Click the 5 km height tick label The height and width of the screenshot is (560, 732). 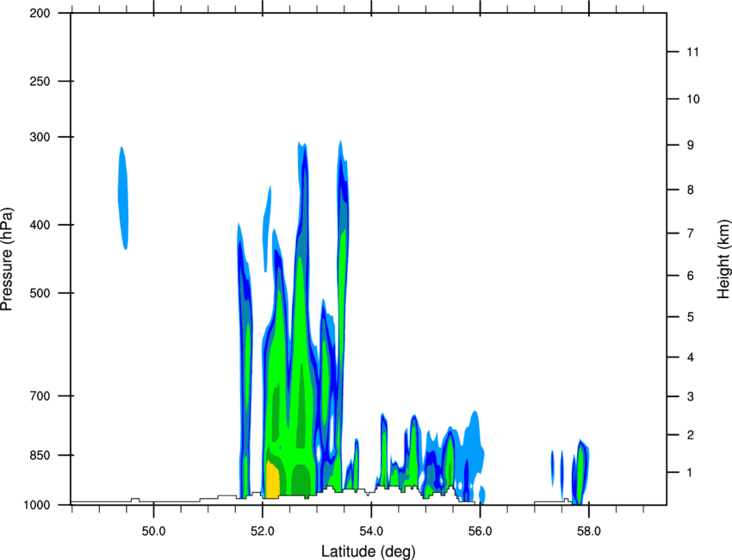(691, 318)
